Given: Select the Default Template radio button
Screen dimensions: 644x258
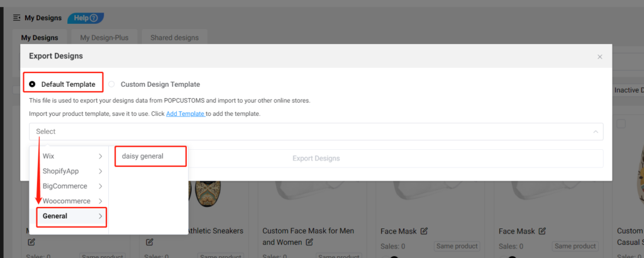Looking at the screenshot, I should click(32, 84).
